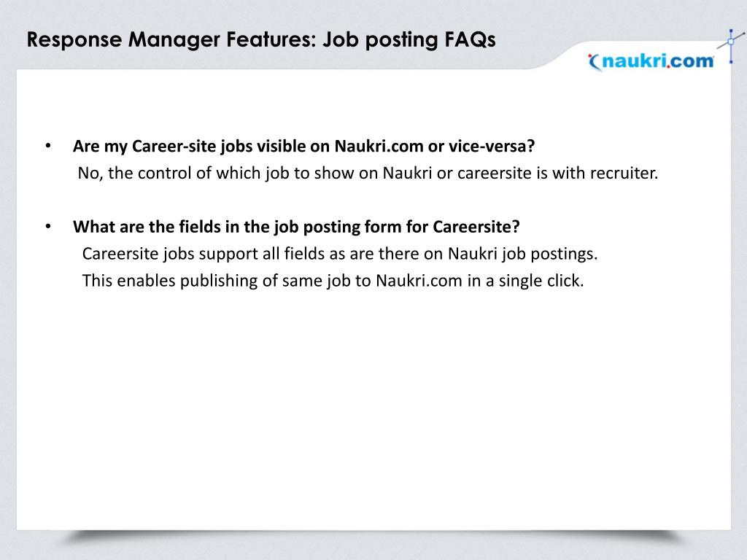Click the bullet before 'Are my Career-site jobs'
The height and width of the screenshot is (560, 747).
[48, 146]
